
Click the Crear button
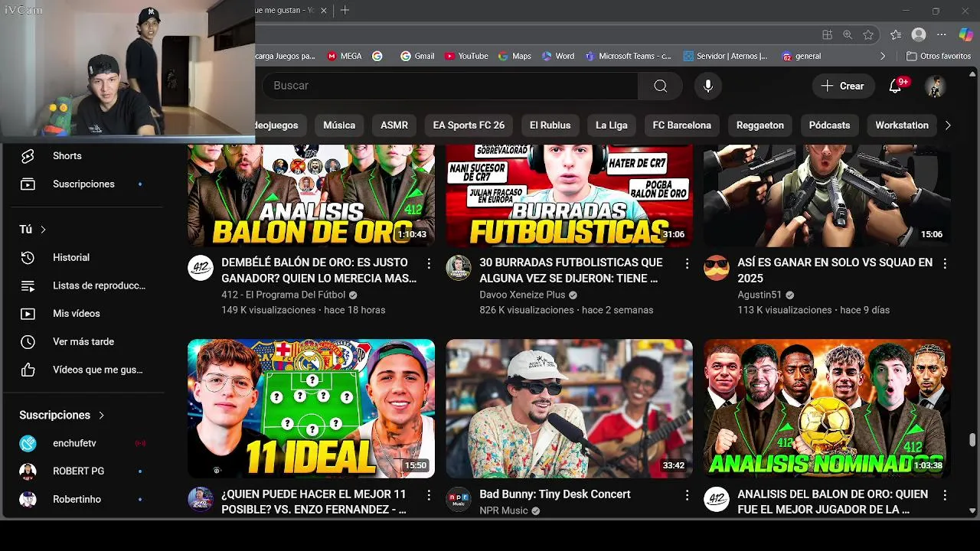tap(842, 86)
